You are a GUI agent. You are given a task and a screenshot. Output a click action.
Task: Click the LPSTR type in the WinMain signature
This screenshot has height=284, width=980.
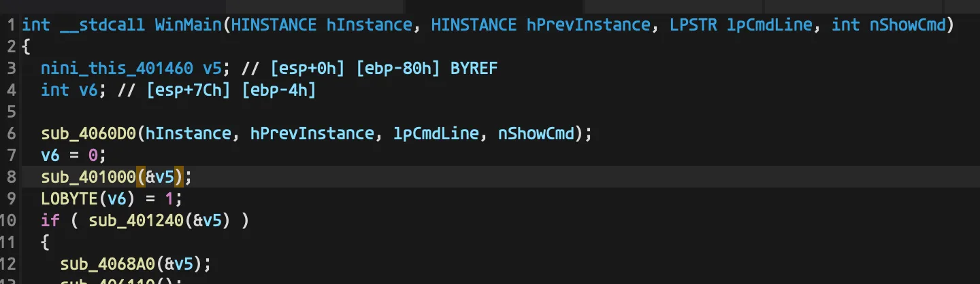(693, 26)
